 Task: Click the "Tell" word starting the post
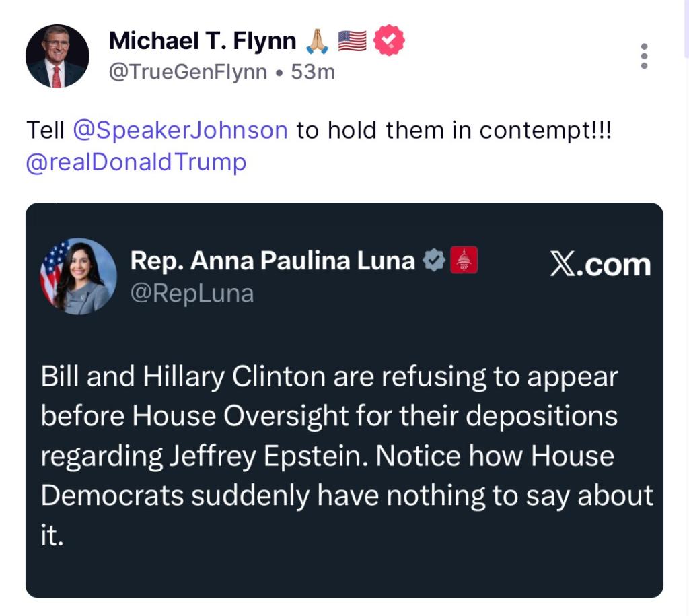pos(45,129)
